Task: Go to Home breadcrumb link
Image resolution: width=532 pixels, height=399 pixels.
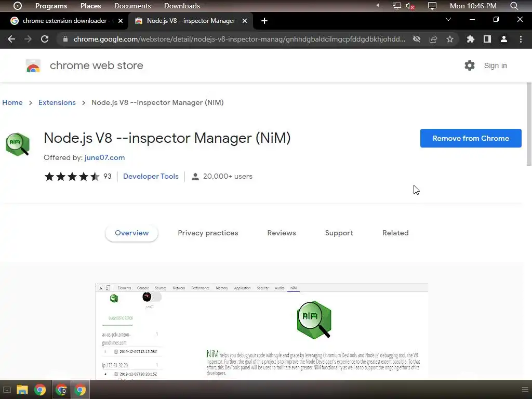Action: click(12, 102)
